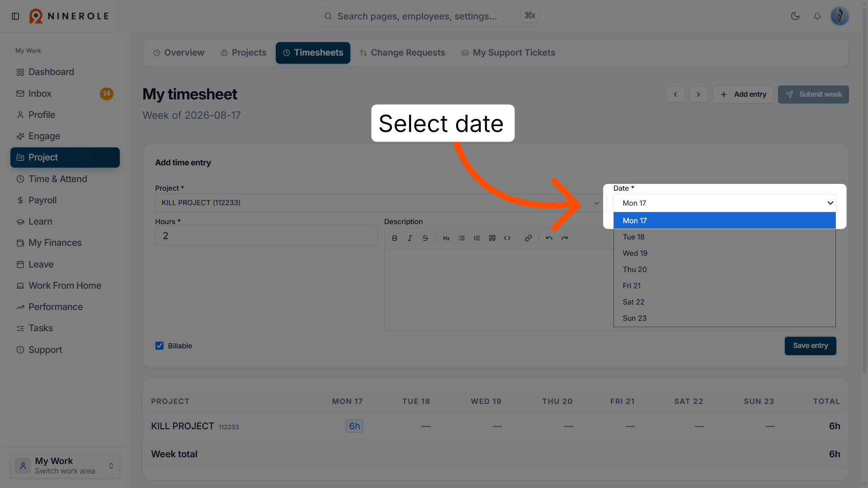
Task: Click the Add entry button
Action: [743, 94]
